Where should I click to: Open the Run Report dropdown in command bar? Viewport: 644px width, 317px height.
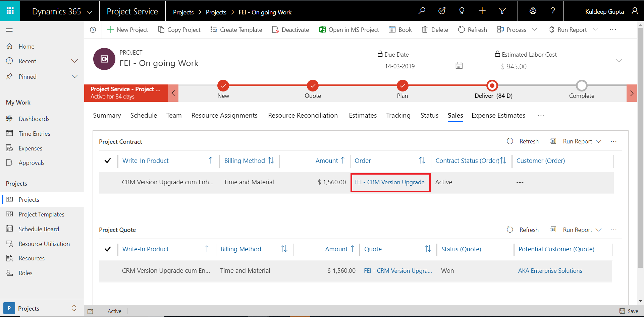click(595, 30)
